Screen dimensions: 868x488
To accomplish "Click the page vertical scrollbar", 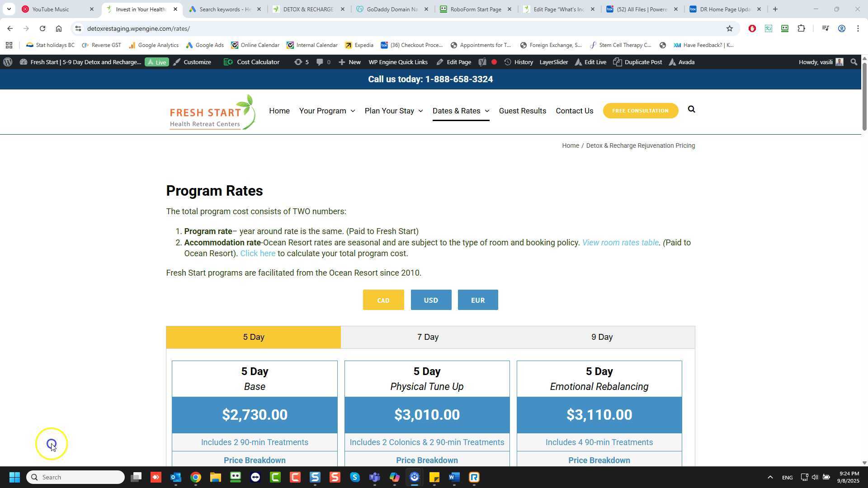I will pyautogui.click(x=864, y=96).
